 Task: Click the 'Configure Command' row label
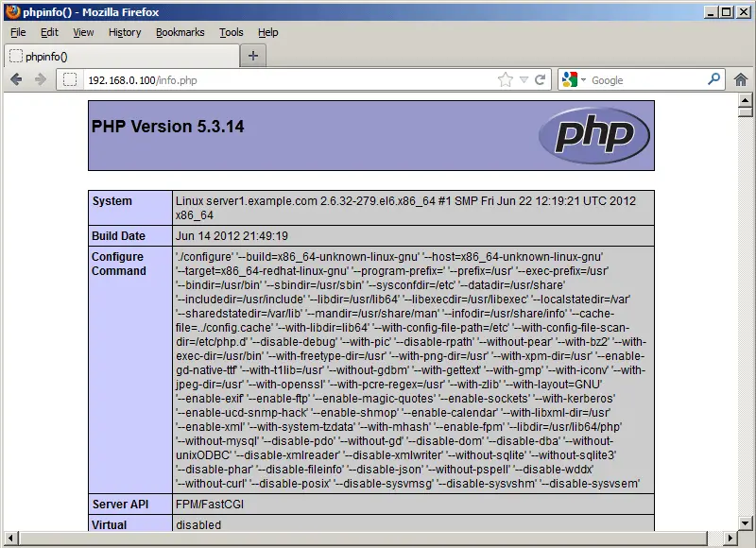tap(119, 264)
